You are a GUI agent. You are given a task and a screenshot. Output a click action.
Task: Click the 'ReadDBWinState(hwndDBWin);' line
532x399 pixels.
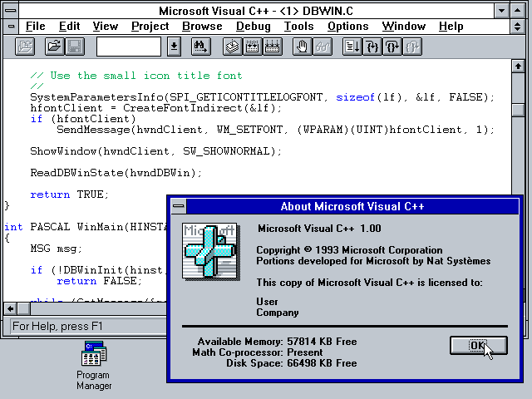[116, 173]
